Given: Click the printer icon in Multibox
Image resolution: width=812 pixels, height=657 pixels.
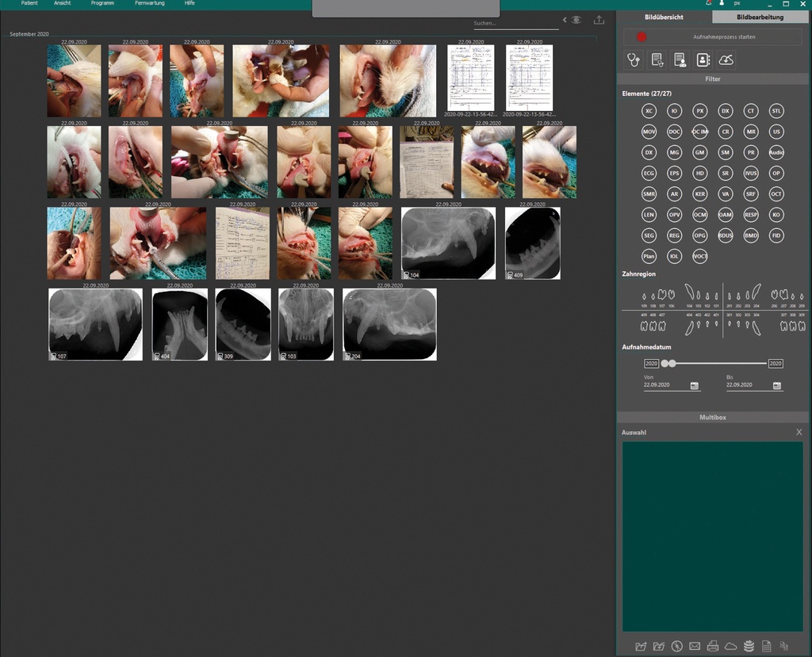Looking at the screenshot, I should click(713, 646).
